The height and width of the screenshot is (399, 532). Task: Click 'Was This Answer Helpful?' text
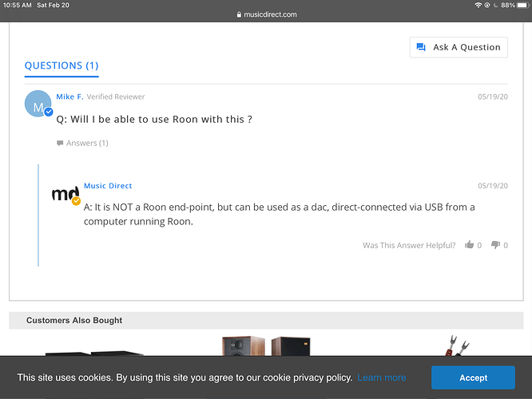(409, 245)
